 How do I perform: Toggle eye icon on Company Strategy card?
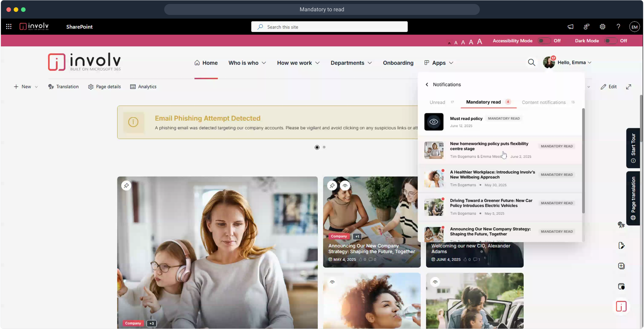pyautogui.click(x=345, y=185)
